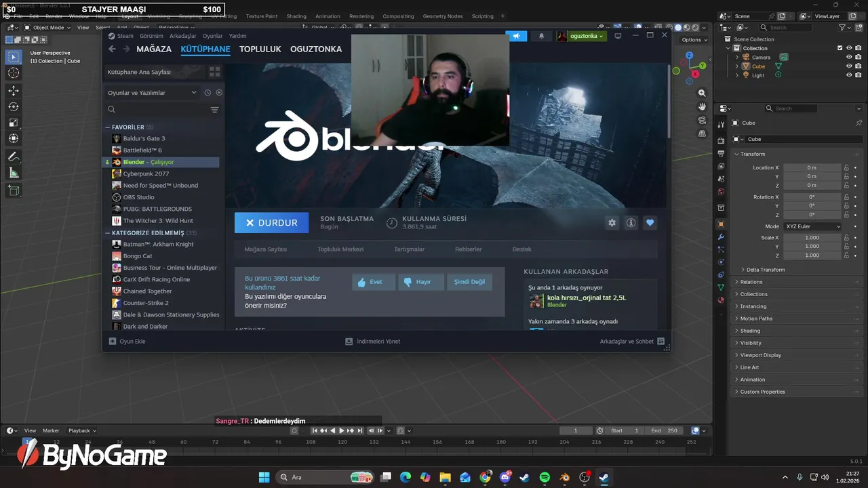
Task: Pick the Blender Scale tool
Action: pos(14,123)
